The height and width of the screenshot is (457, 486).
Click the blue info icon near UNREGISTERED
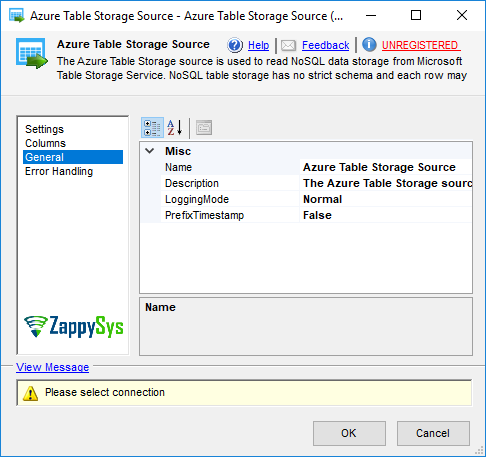pyautogui.click(x=369, y=45)
